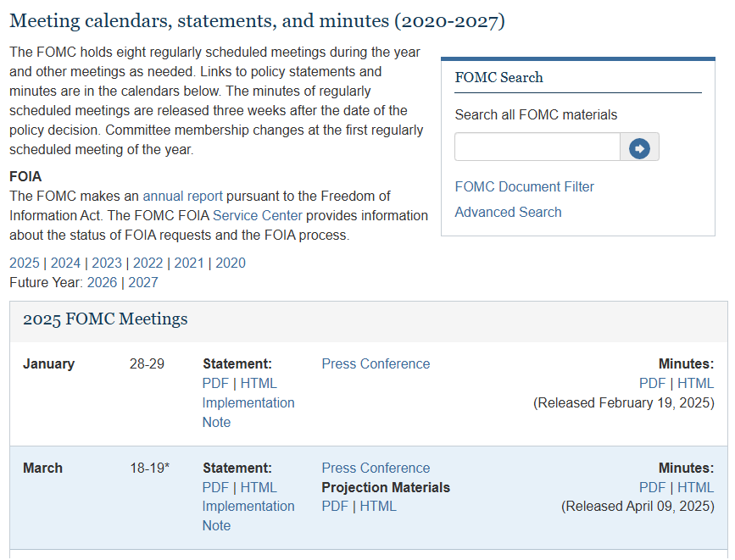The height and width of the screenshot is (560, 735).
Task: Open January Minutes HTML link
Action: 696,383
